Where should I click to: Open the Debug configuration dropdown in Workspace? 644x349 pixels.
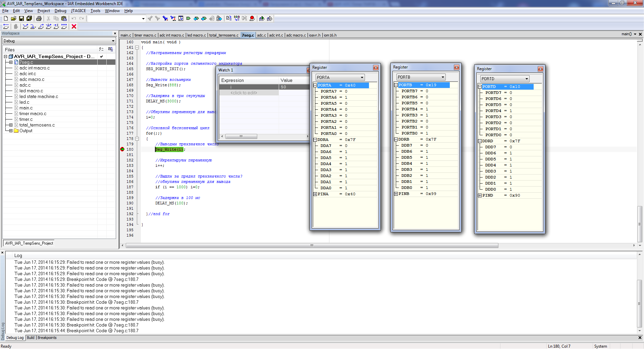pos(113,41)
